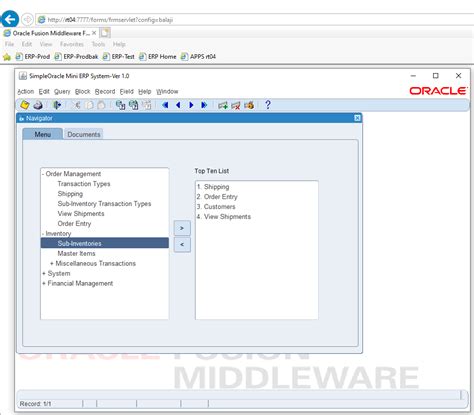
Task: Open the browser File menu
Action: (x=9, y=44)
